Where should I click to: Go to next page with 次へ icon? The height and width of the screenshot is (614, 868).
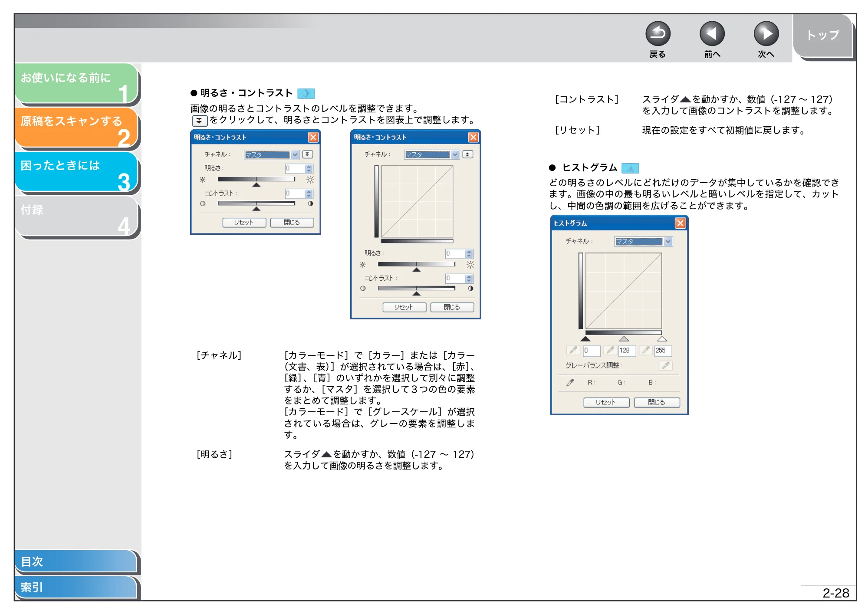pyautogui.click(x=766, y=33)
